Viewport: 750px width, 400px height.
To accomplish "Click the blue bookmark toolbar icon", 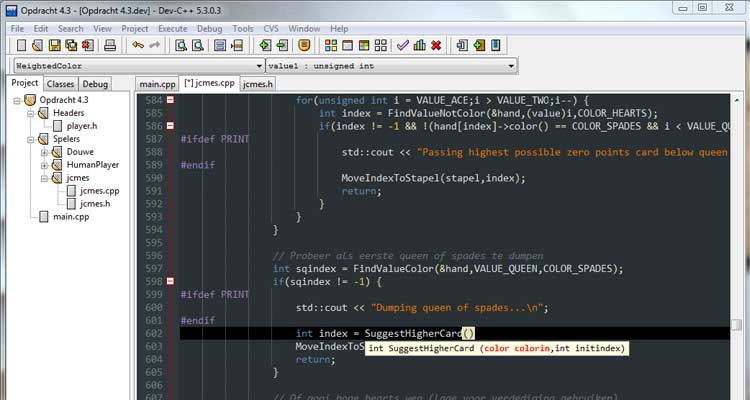I will [x=496, y=45].
